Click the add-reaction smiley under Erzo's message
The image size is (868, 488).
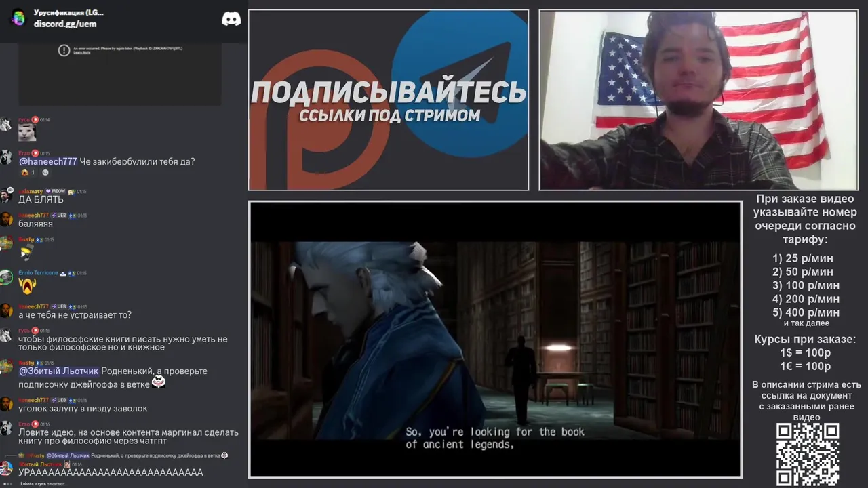[x=45, y=173]
